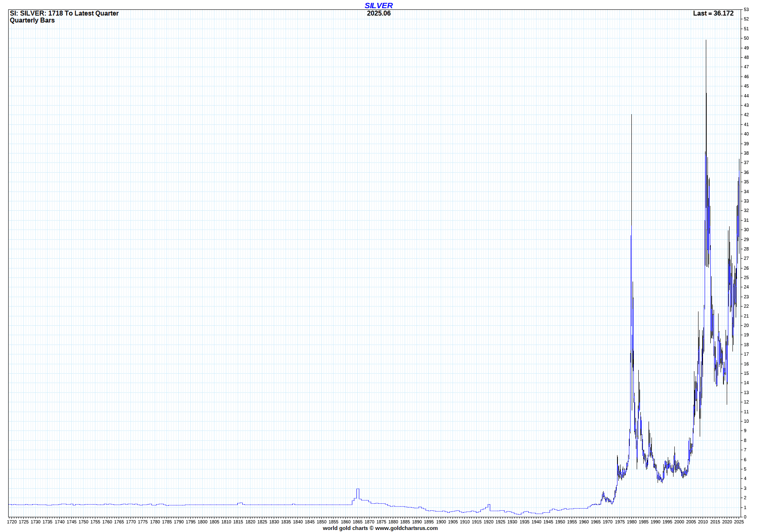Click the 42 price label on y-axis
Viewport: 757px width, 532px height.
[x=746, y=115]
